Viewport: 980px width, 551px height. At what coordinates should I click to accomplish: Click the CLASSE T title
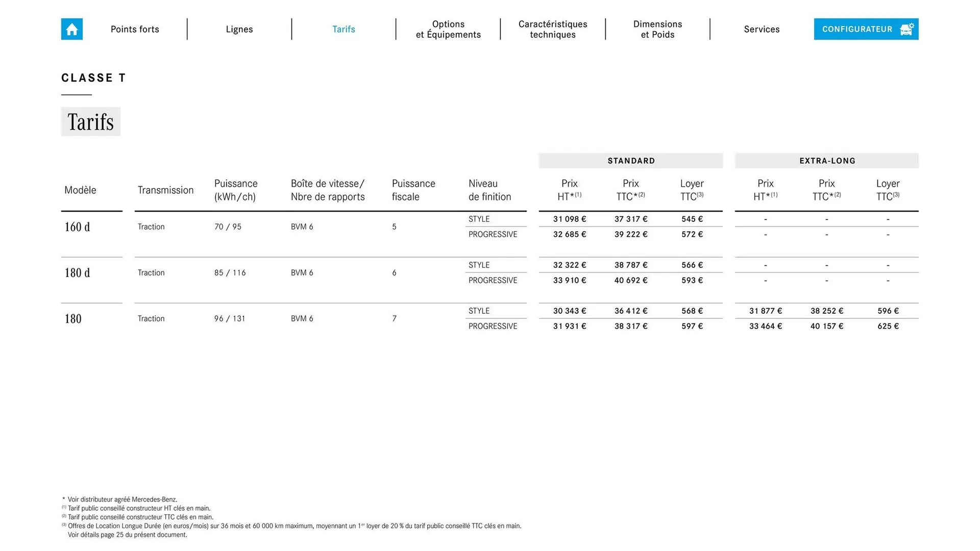click(x=93, y=78)
